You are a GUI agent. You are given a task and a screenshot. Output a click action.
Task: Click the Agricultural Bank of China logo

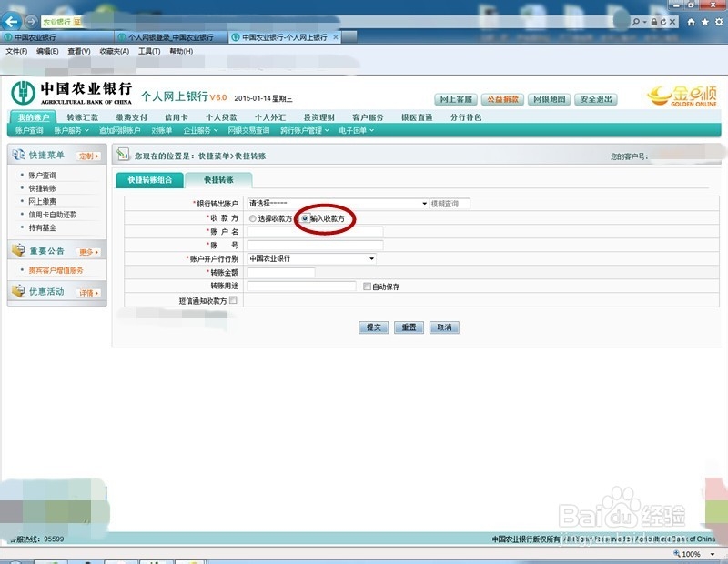[x=72, y=93]
